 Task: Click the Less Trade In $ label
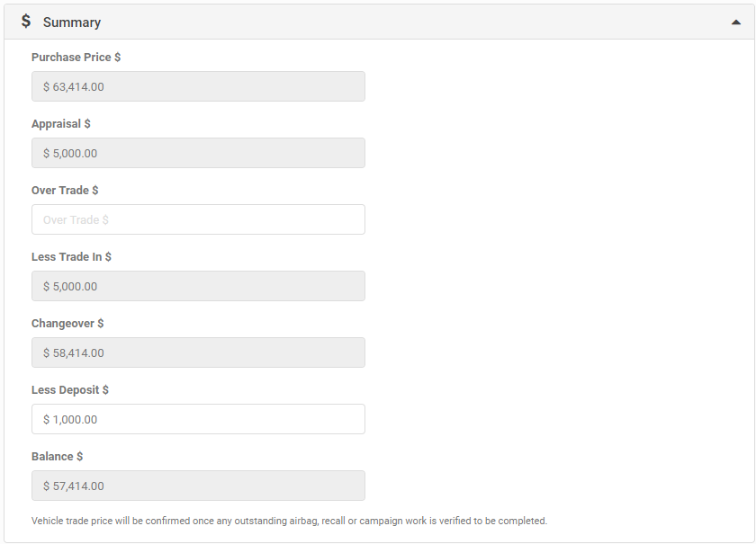(71, 257)
